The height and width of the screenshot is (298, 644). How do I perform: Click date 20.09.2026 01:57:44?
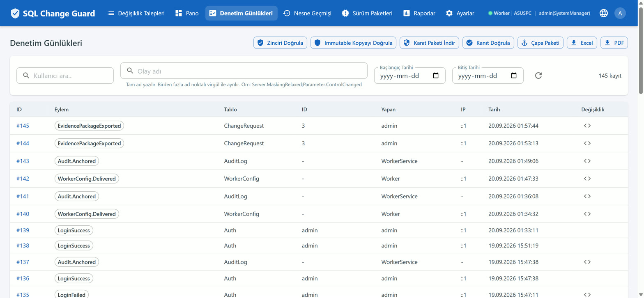[x=513, y=126]
